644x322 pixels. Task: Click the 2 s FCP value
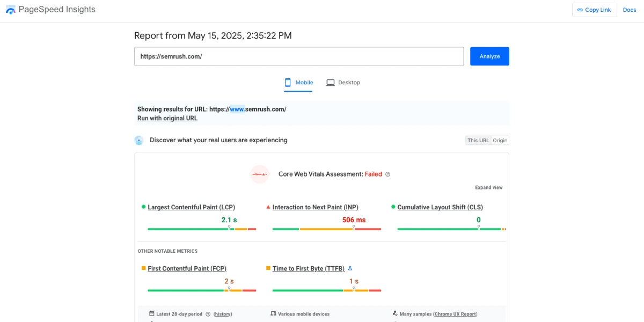(229, 281)
